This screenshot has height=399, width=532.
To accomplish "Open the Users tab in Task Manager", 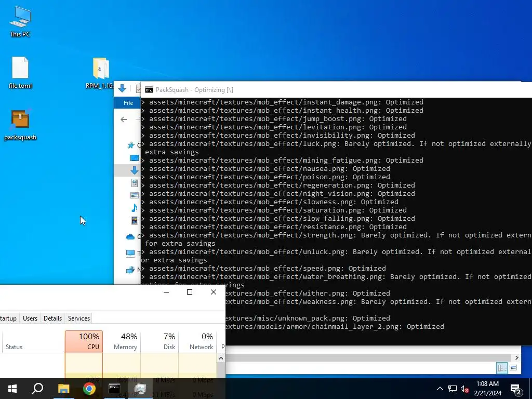I will tap(30, 318).
